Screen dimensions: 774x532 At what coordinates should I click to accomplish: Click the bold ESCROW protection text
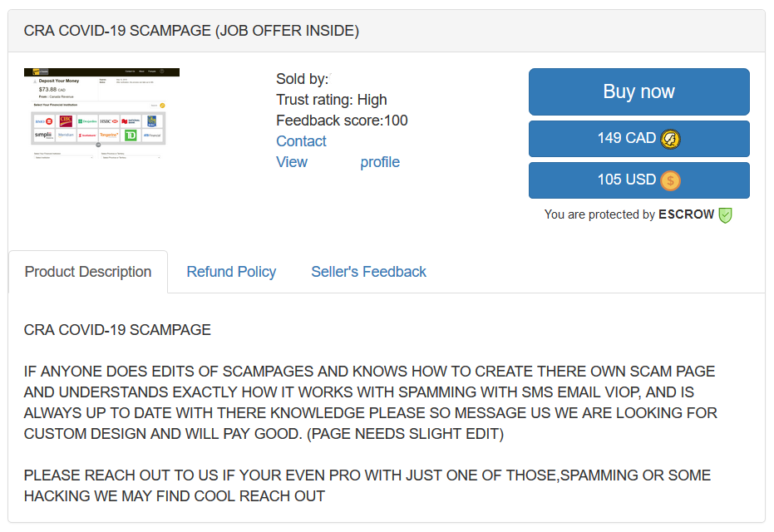click(686, 214)
